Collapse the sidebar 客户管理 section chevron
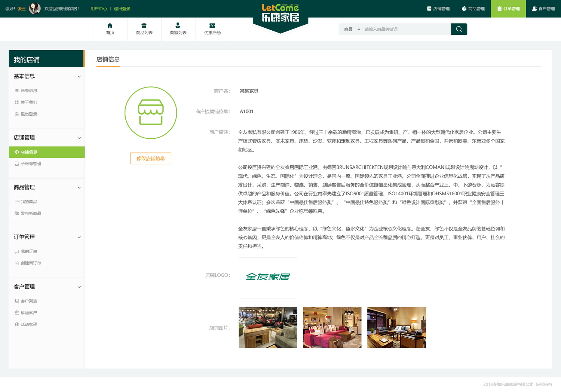This screenshot has width=561, height=392. (x=79, y=287)
